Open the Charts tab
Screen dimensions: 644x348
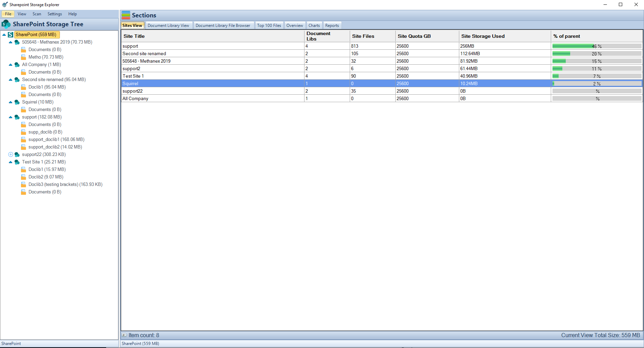click(x=314, y=25)
